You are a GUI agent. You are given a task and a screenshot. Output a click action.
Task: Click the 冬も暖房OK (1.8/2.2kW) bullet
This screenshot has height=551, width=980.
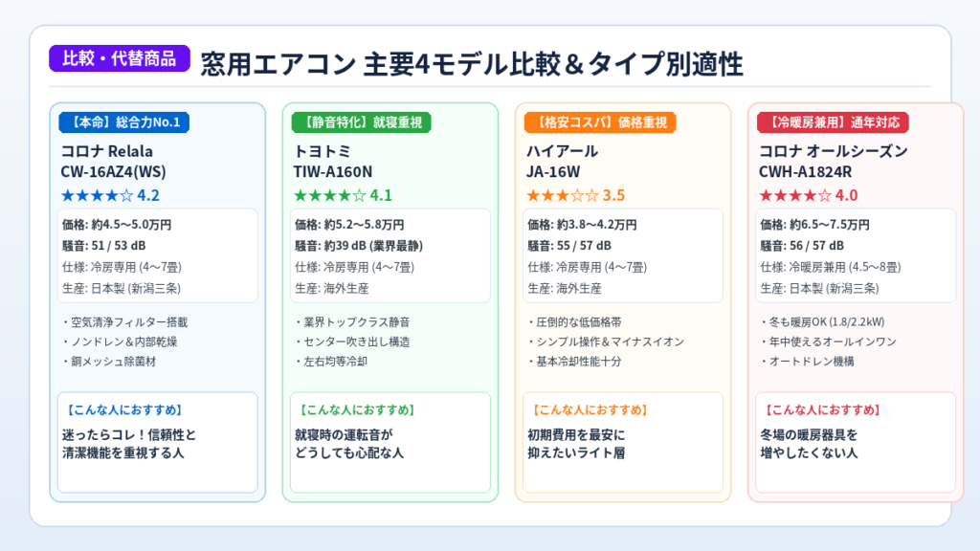(x=822, y=322)
